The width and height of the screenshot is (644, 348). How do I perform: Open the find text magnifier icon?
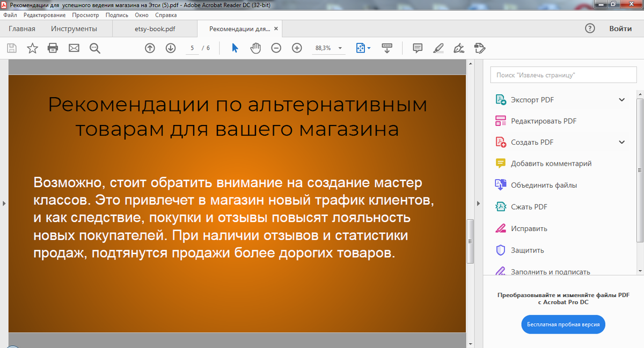click(x=95, y=48)
